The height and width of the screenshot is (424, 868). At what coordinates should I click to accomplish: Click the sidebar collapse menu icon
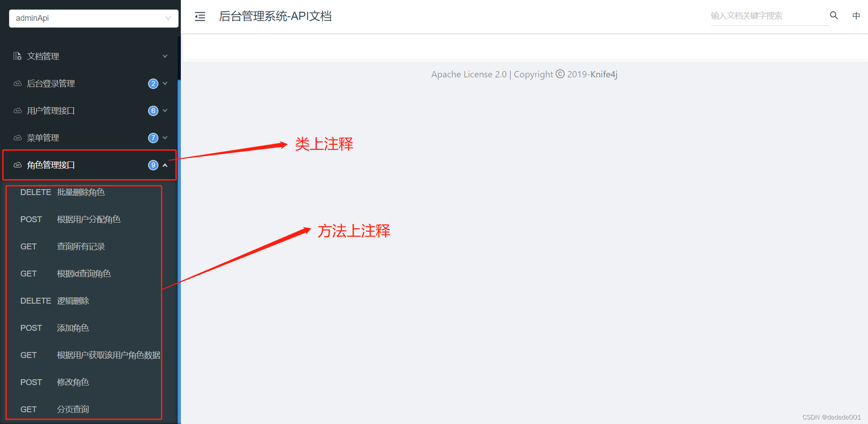[x=200, y=17]
